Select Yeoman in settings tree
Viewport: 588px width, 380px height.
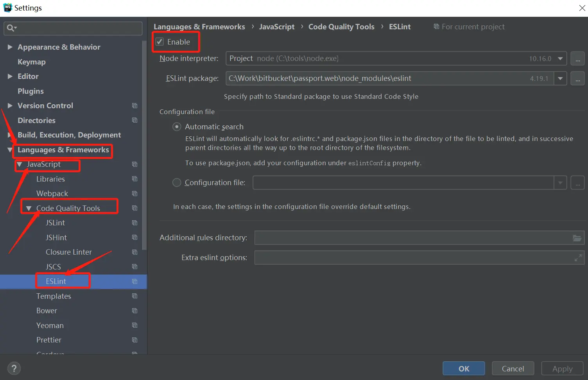50,325
